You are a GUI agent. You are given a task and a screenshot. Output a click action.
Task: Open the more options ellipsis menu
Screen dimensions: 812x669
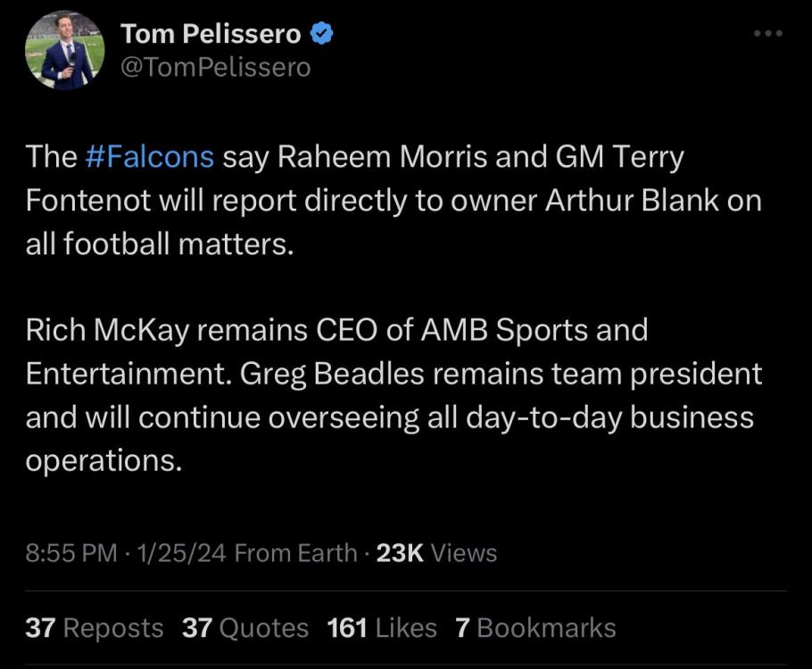point(767,34)
